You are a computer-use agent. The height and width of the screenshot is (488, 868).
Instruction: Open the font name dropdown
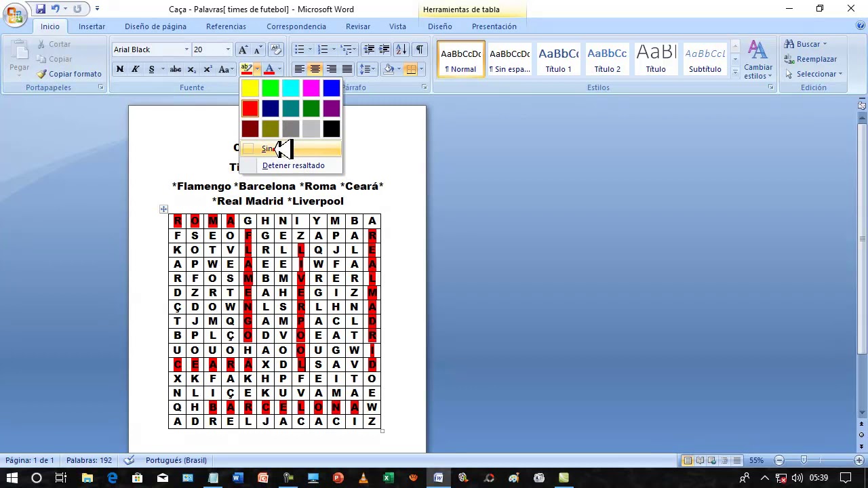point(186,49)
